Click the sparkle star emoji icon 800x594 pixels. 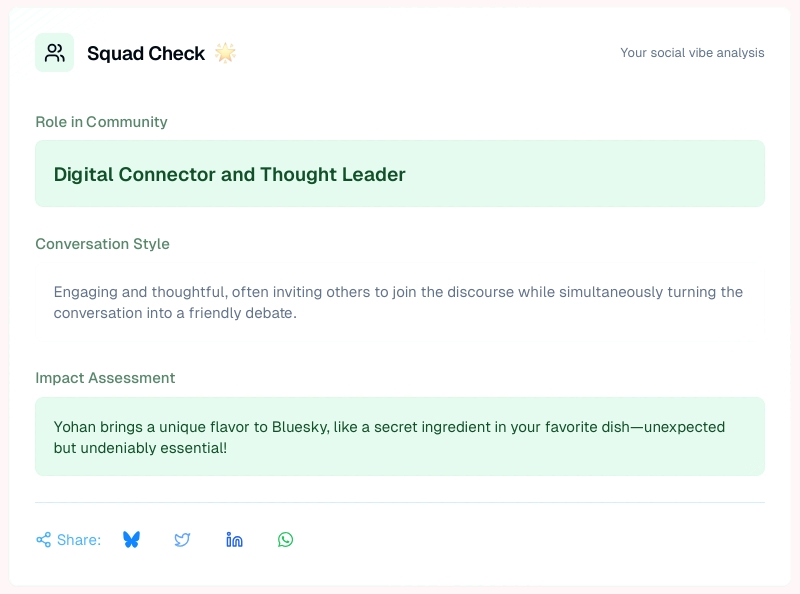coord(225,53)
